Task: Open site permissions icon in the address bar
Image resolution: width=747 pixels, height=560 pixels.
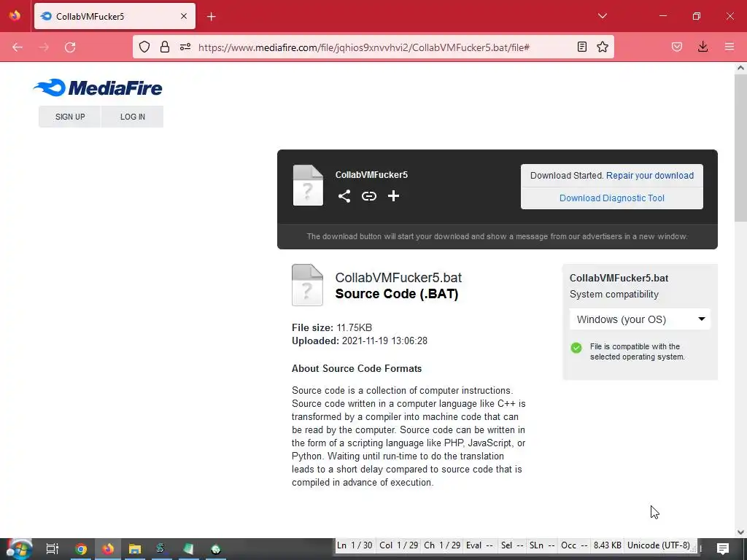Action: (185, 47)
